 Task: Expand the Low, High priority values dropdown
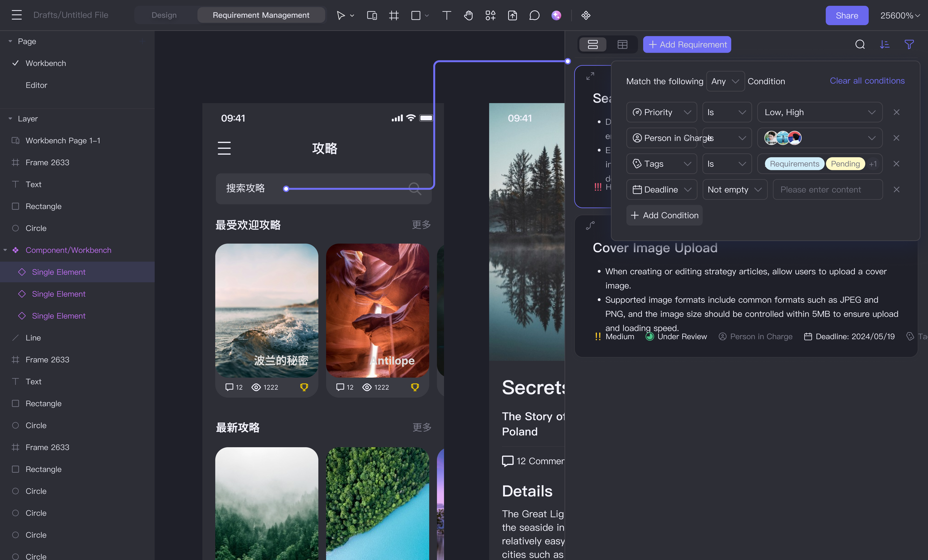tap(820, 112)
